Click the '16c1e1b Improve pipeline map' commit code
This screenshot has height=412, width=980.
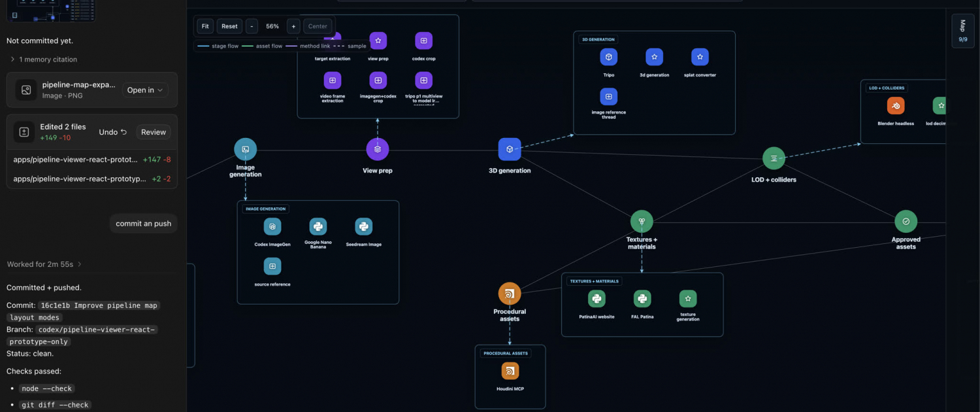tap(98, 305)
